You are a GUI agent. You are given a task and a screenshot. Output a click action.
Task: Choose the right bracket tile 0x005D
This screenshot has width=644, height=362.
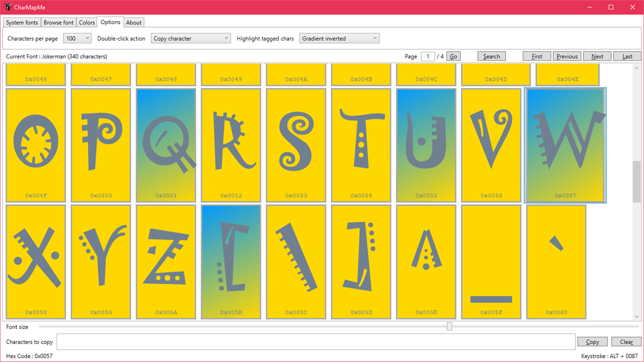pos(361,262)
